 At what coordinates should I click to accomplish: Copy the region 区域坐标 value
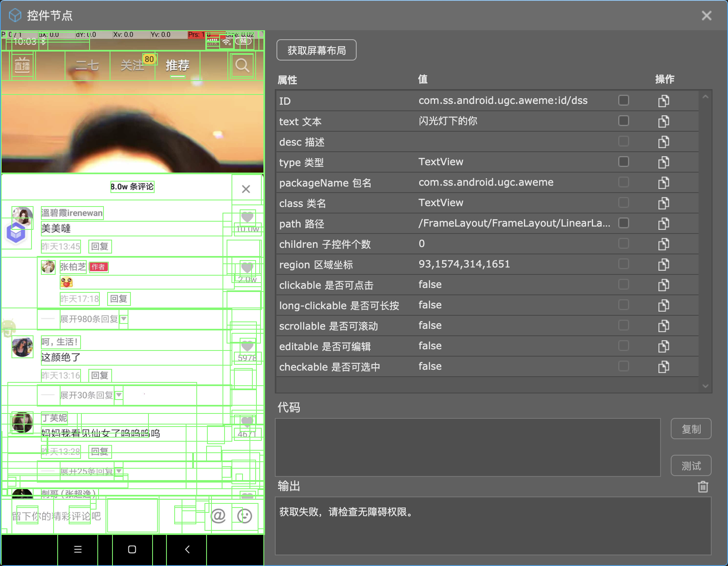point(663,264)
